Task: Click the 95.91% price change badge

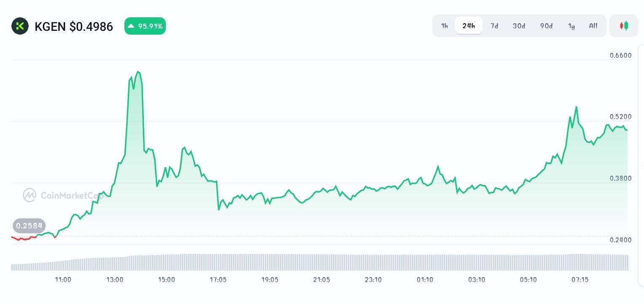Action: (145, 26)
